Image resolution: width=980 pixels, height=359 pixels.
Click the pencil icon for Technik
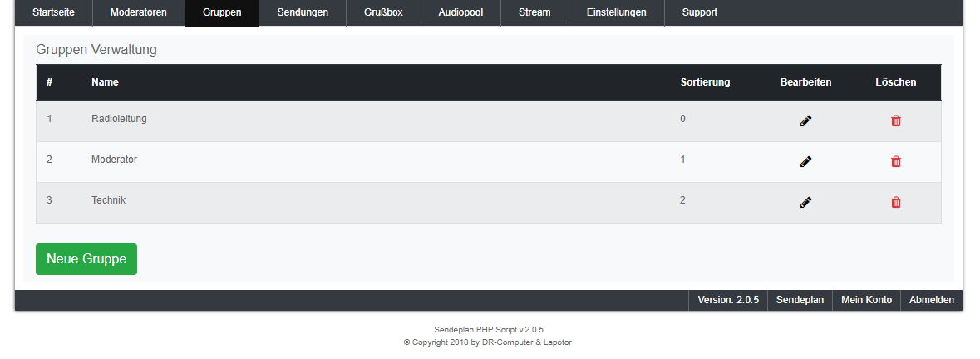point(805,202)
